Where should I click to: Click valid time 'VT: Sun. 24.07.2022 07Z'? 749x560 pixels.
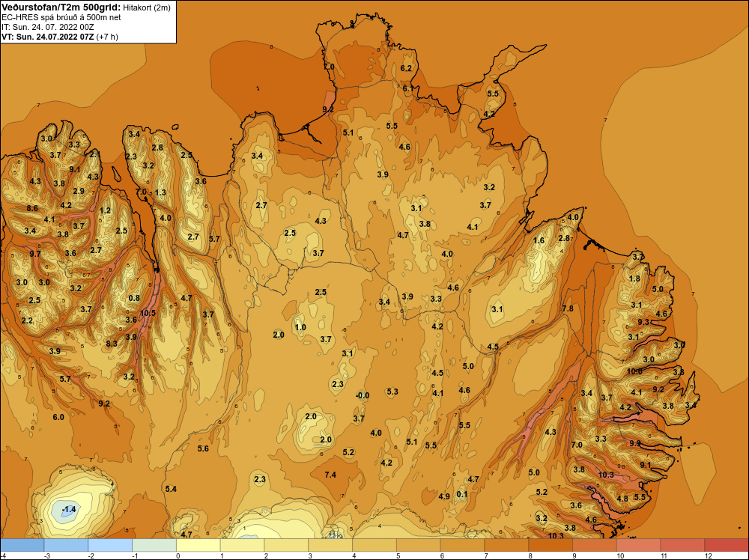pyautogui.click(x=48, y=37)
